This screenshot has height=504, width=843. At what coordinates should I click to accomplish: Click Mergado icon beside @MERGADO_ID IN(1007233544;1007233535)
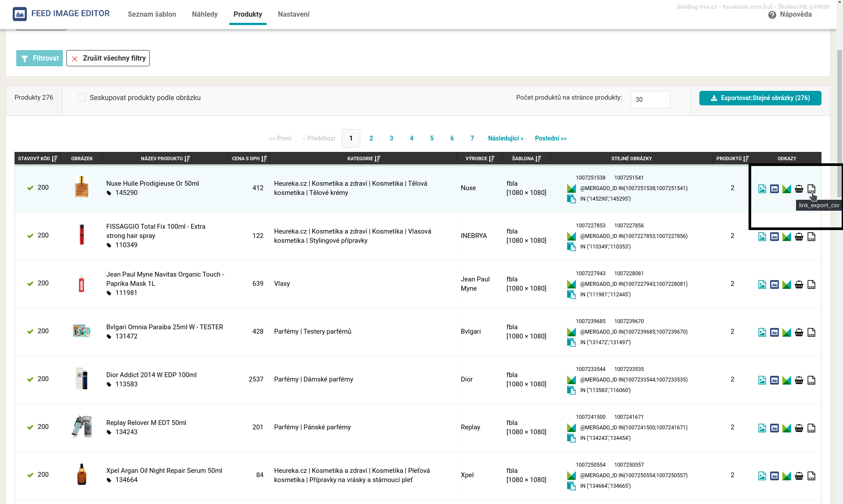572,380
